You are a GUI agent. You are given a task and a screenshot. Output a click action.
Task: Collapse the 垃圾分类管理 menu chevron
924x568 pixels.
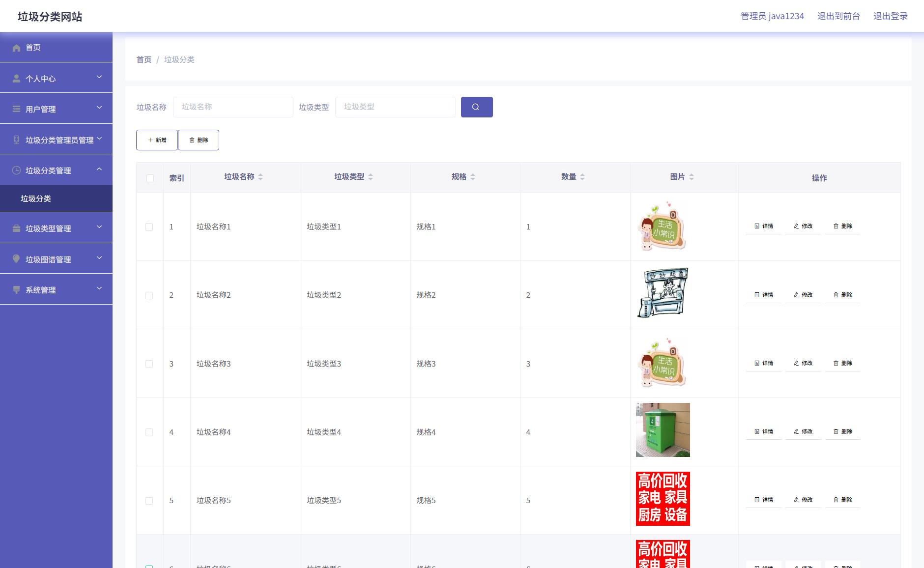(x=99, y=169)
